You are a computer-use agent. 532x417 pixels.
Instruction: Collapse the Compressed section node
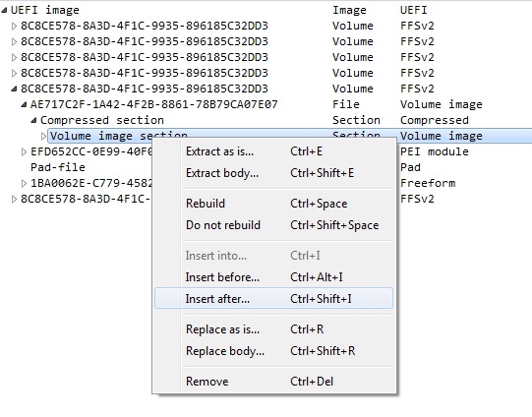33,120
